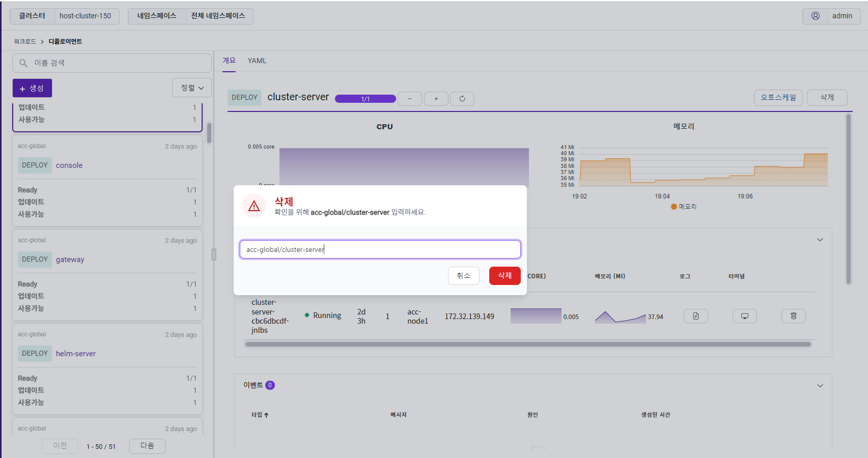
Task: Increase replicas with the plus button
Action: pos(436,99)
